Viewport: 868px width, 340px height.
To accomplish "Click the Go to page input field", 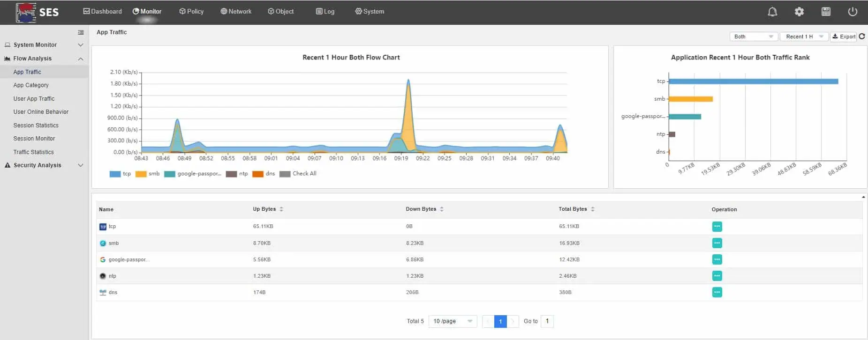I will tap(547, 321).
